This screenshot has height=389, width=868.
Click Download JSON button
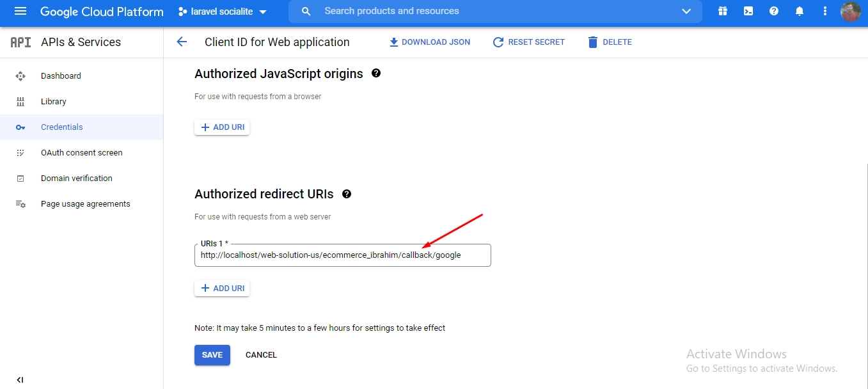pos(430,42)
